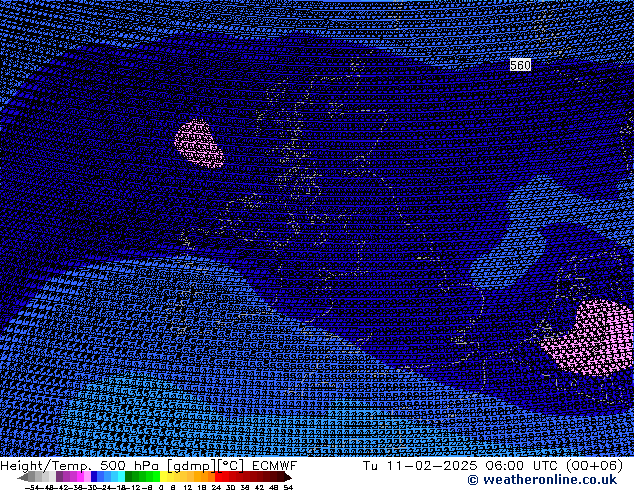Click the cyan legend swatch
The height and width of the screenshot is (490, 634).
pos(121,477)
